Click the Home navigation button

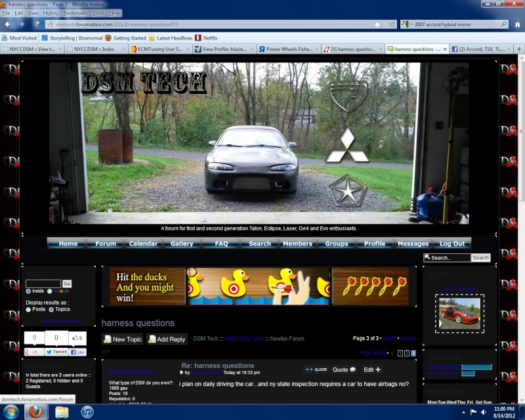click(x=68, y=243)
